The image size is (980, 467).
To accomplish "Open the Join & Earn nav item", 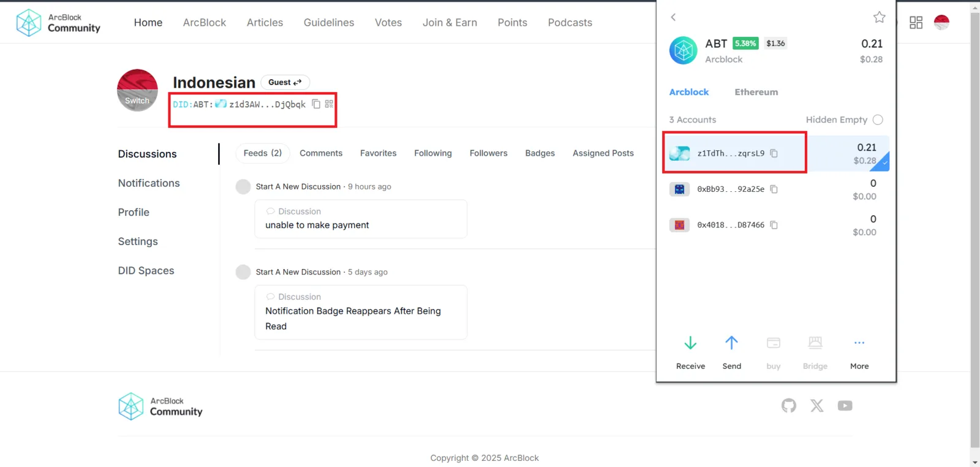I will click(x=450, y=23).
